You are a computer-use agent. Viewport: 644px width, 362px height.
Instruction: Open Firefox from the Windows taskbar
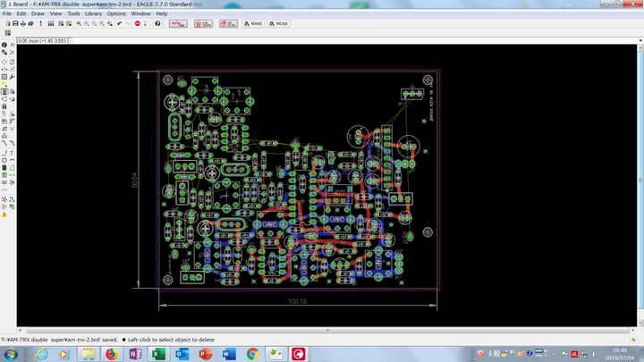click(x=111, y=354)
